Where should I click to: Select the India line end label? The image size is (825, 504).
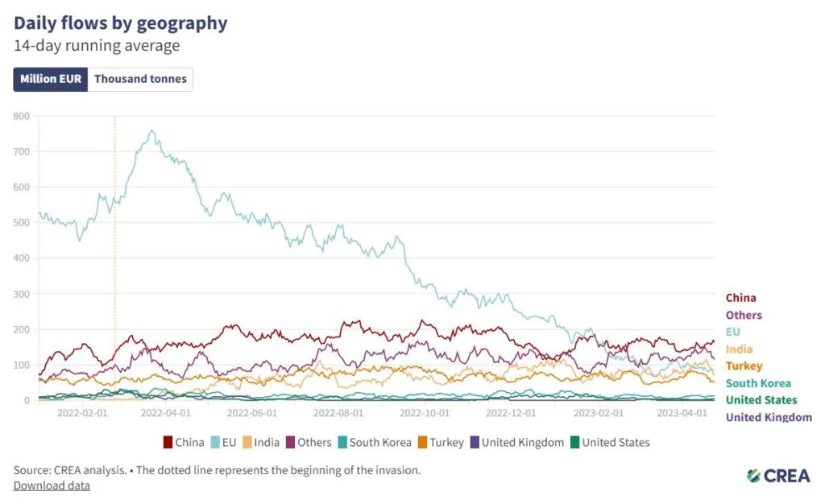click(x=739, y=349)
